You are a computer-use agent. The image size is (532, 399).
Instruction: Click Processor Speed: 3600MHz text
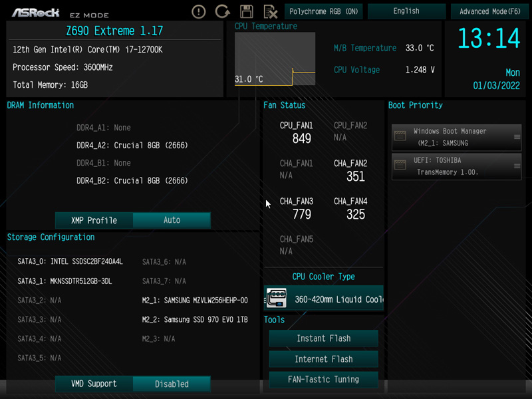click(x=63, y=67)
